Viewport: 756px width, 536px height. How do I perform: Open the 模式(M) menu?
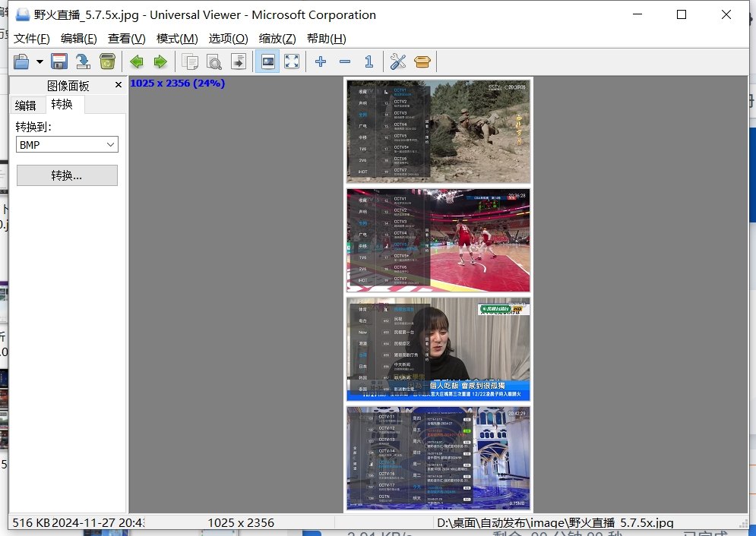177,39
